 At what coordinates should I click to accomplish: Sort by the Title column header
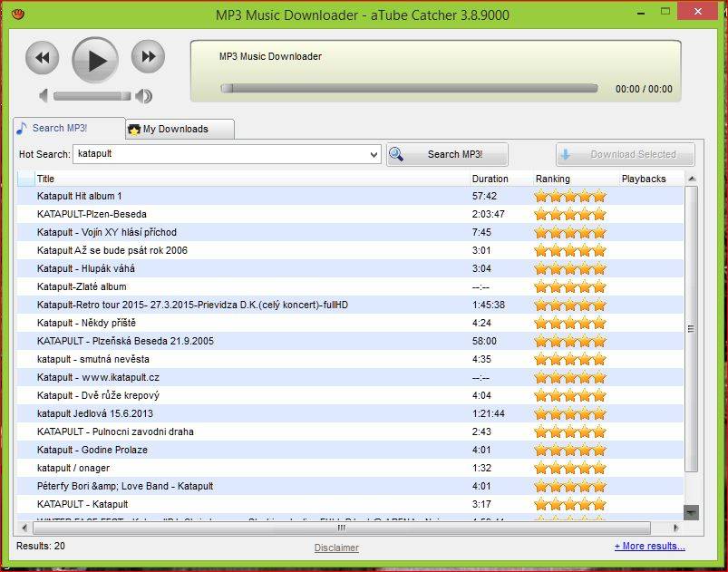pos(253,179)
